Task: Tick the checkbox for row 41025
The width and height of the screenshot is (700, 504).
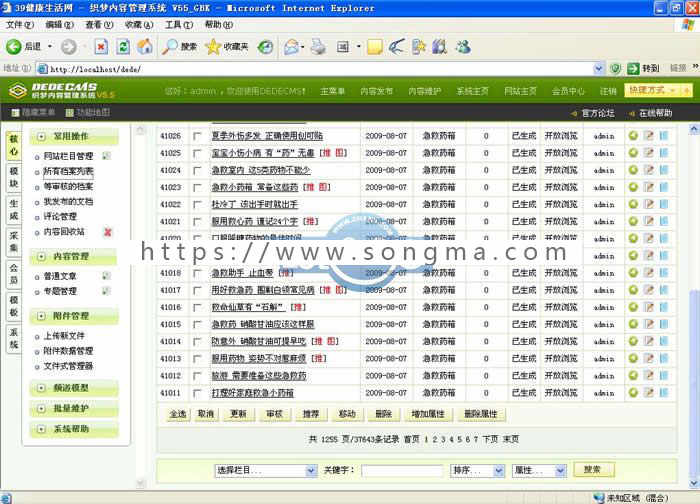Action: pyautogui.click(x=197, y=154)
